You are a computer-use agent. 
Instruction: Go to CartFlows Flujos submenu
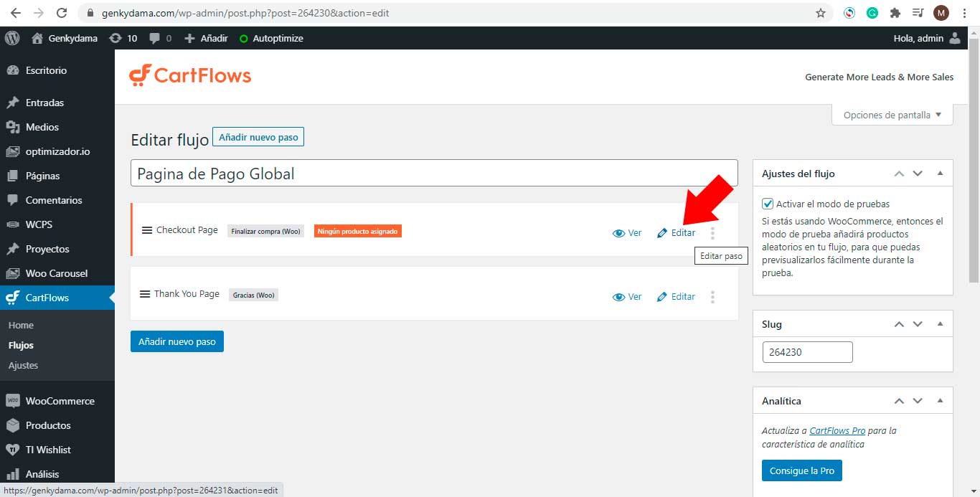pos(21,345)
